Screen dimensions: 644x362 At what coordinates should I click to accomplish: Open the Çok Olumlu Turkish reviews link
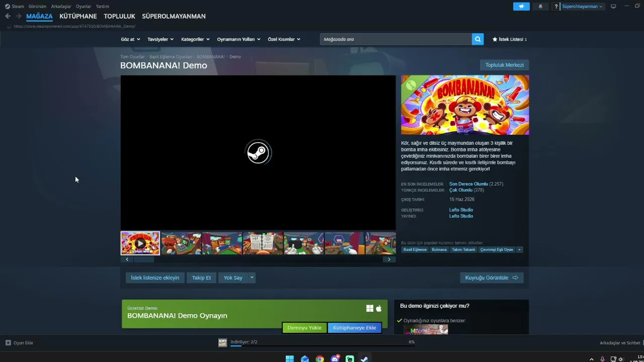[x=461, y=190]
